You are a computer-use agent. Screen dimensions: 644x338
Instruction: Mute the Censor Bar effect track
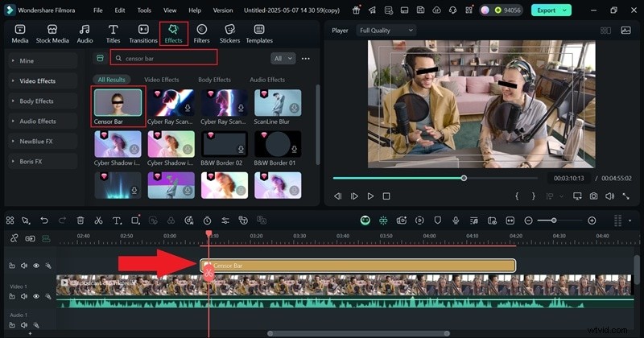click(24, 266)
